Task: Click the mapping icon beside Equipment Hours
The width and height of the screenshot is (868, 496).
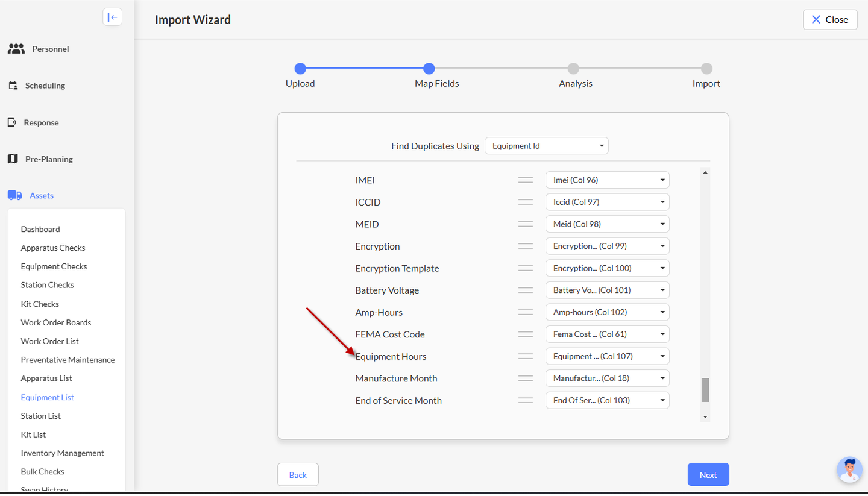Action: 526,357
